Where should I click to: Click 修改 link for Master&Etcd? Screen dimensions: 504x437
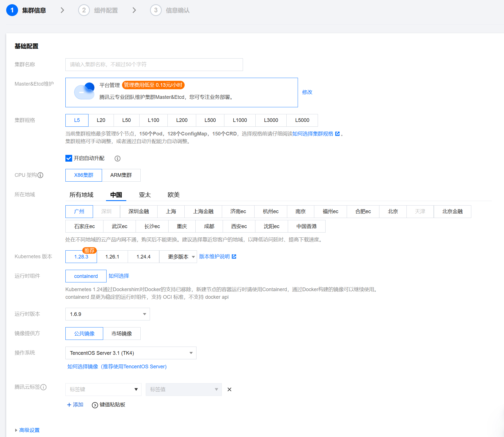point(307,92)
